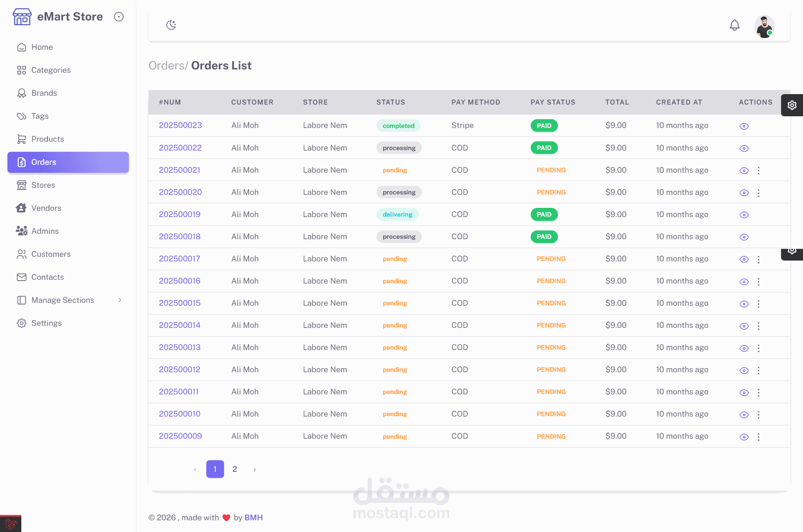Open the user avatar profile menu
Screen dimensions: 803x532
pyautogui.click(x=764, y=26)
